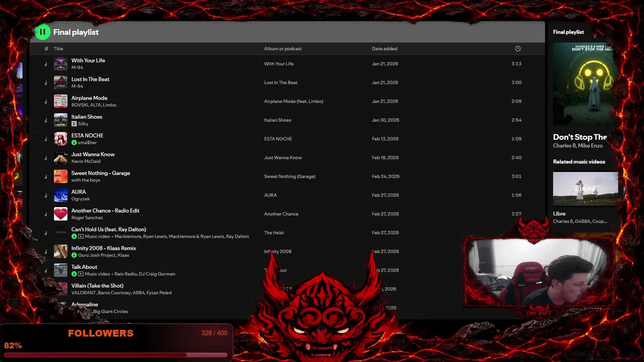Click the note icon left of AURA
644x362 pixels.
pos(46,196)
